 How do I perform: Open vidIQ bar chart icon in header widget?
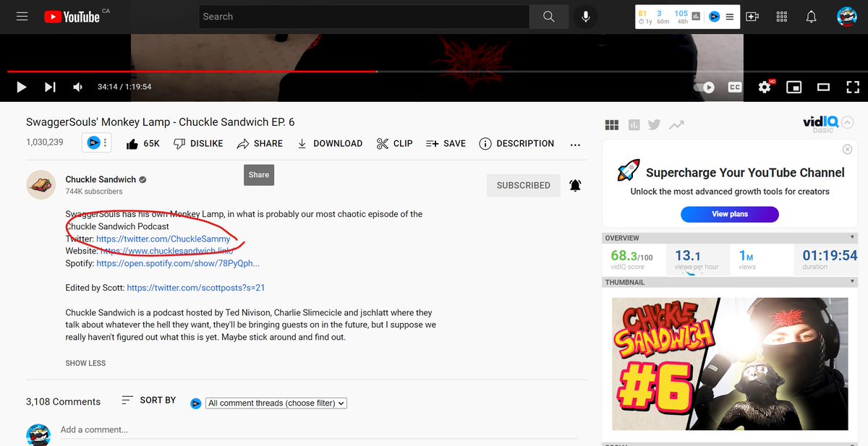[696, 17]
